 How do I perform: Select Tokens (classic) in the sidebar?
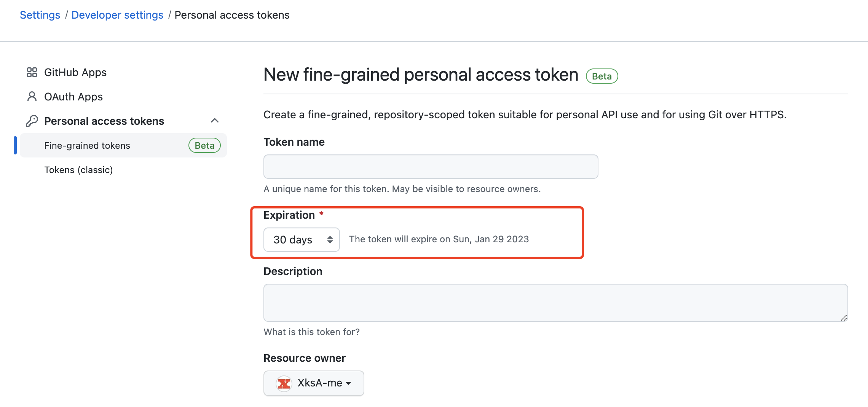tap(78, 170)
